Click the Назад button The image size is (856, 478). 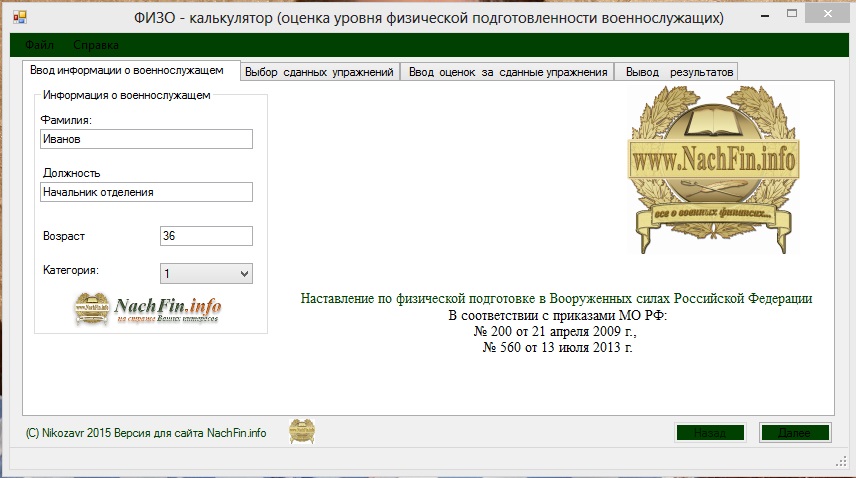710,433
